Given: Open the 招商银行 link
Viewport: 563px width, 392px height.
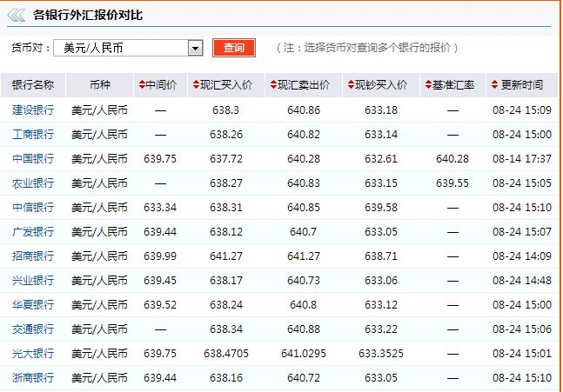Looking at the screenshot, I should click(x=33, y=256).
